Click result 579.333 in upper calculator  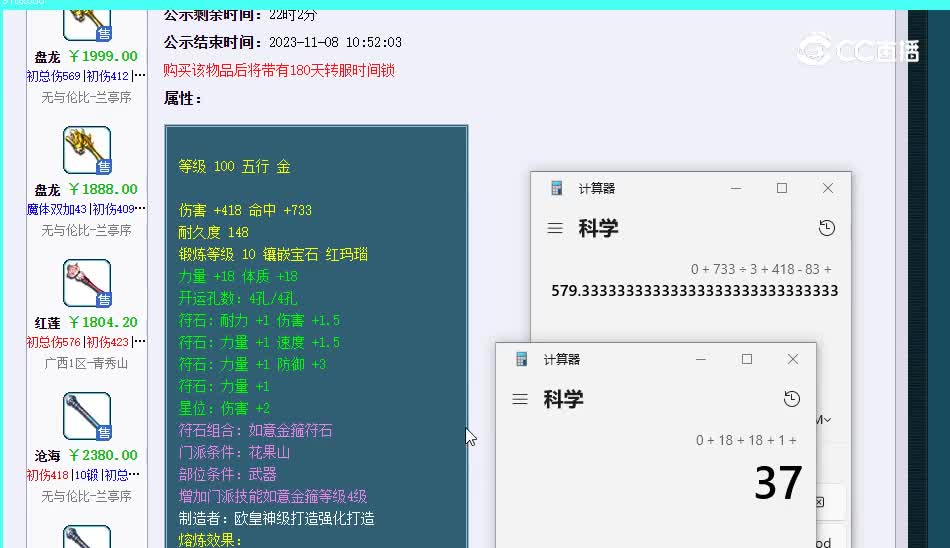694,291
